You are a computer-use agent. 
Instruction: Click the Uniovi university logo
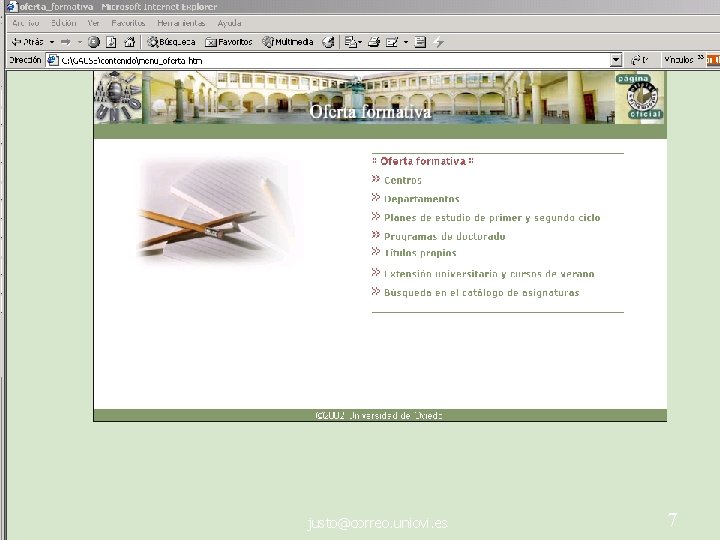118,97
